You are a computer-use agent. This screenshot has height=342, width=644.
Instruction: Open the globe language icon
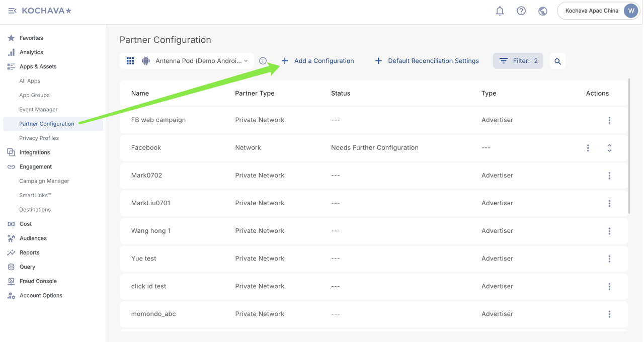pyautogui.click(x=542, y=11)
